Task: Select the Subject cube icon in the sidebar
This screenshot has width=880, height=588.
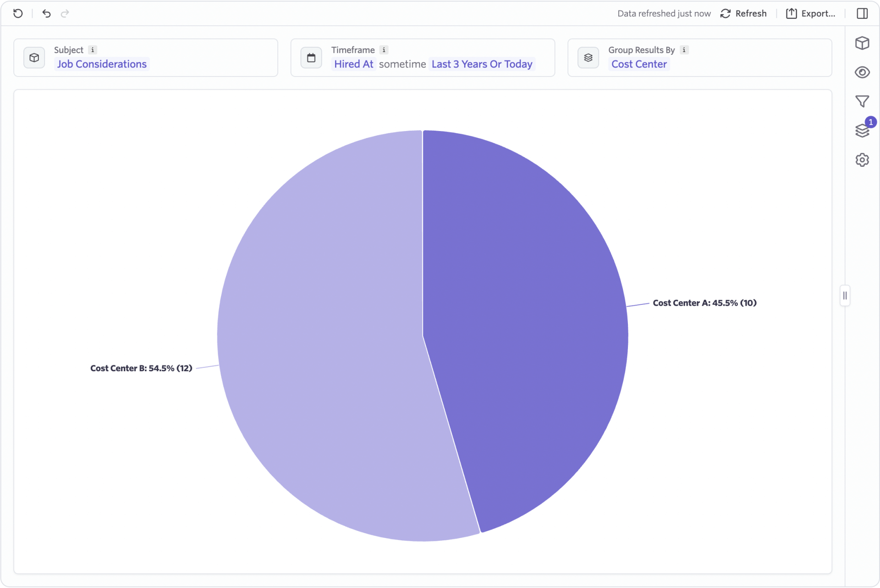Action: point(863,43)
